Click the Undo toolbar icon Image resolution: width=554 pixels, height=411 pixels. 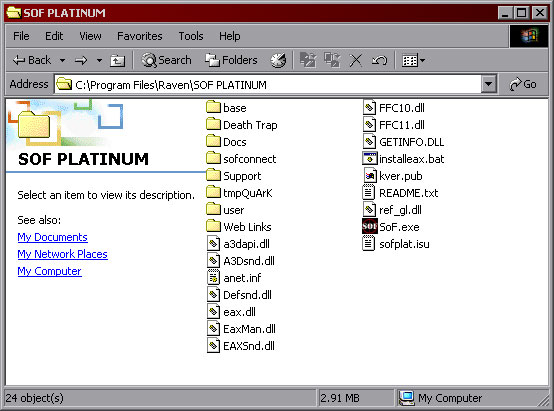tap(379, 60)
